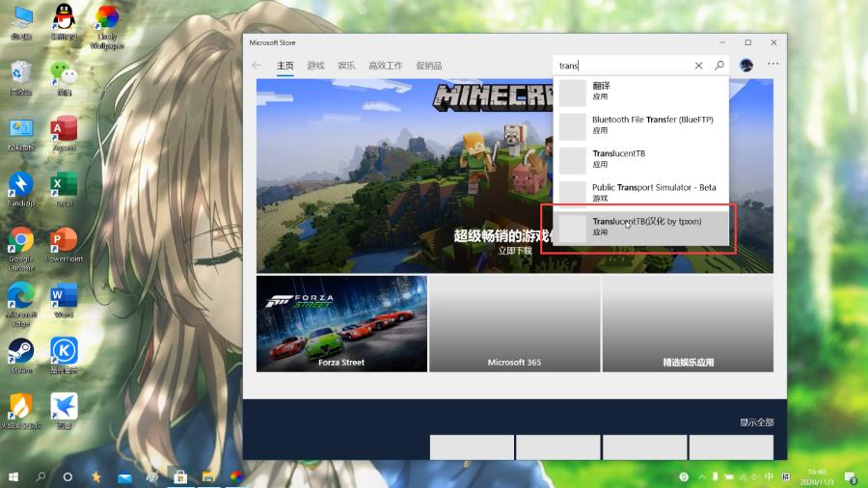The width and height of the screenshot is (868, 488).
Task: Open Bandizip desktop shortcut
Action: [21, 188]
